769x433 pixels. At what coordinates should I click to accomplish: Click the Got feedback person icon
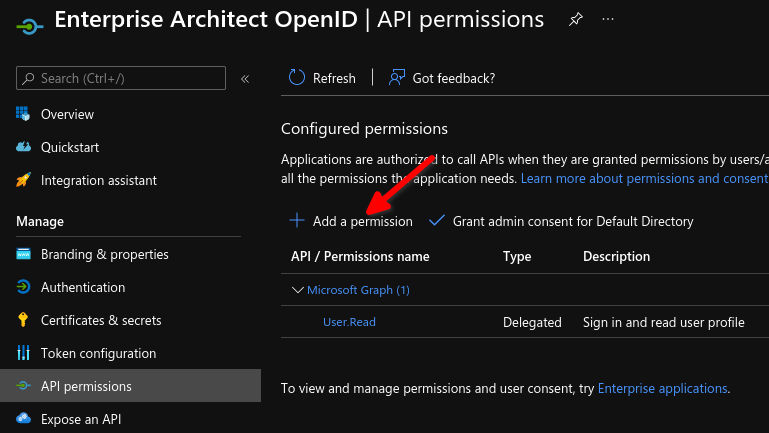[397, 77]
